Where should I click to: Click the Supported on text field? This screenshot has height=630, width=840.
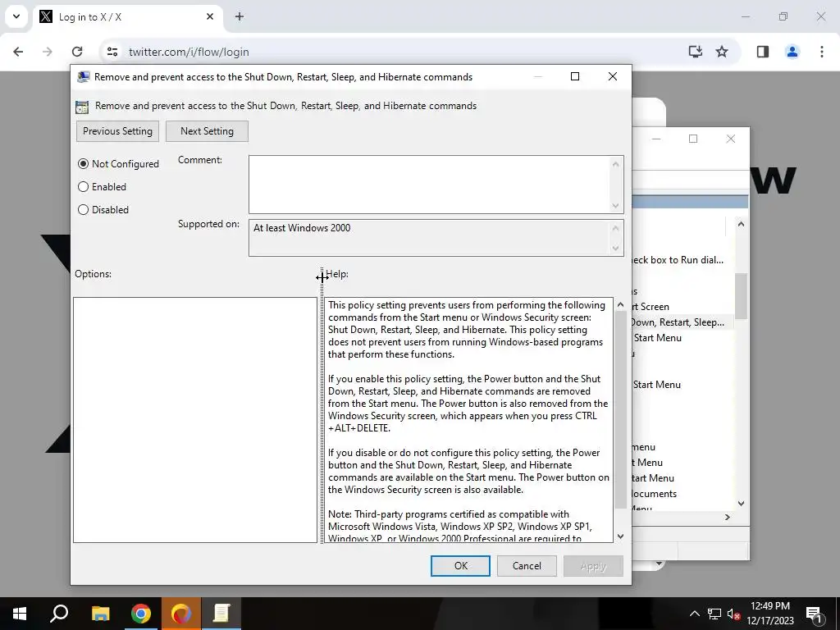point(429,237)
